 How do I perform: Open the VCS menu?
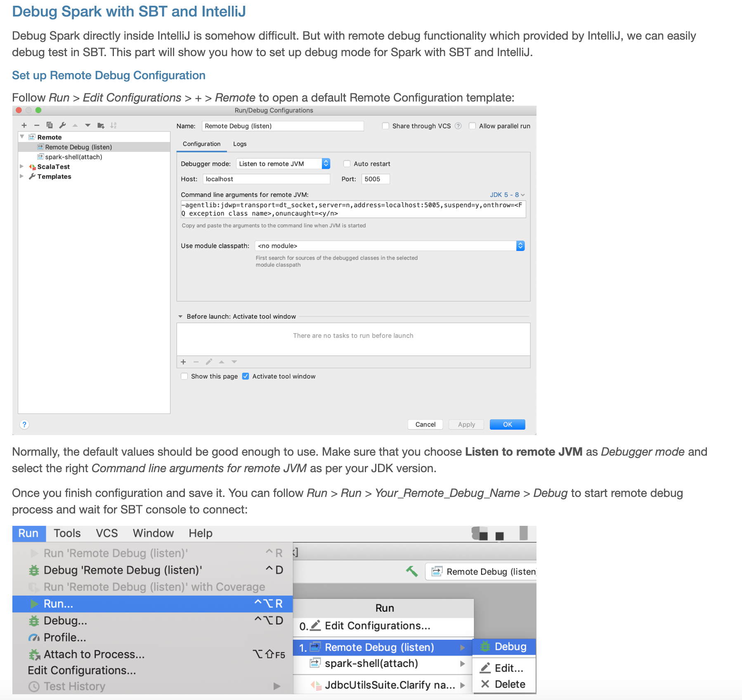pyautogui.click(x=107, y=533)
